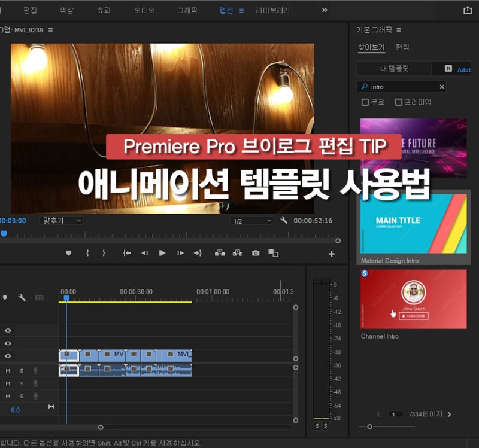Screen dimensions: 479x448
Task: Click the template thumbnail size slider handle
Action: click(369, 426)
